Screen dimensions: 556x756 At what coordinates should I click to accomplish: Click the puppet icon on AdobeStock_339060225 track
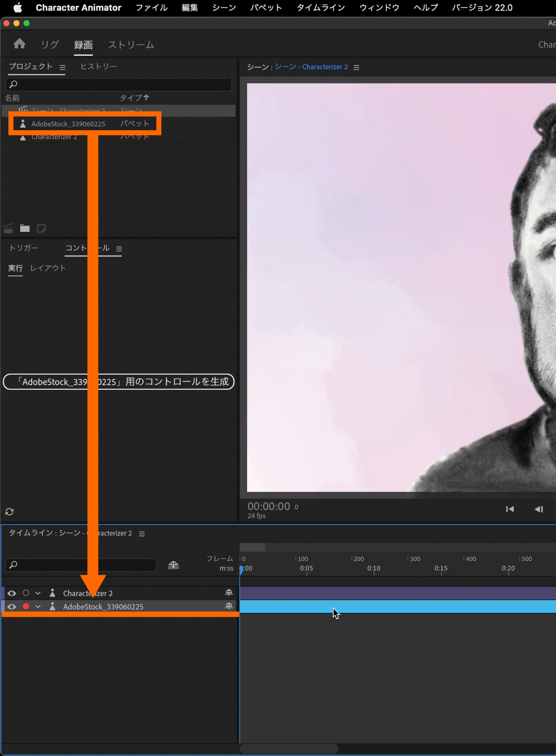coord(53,606)
